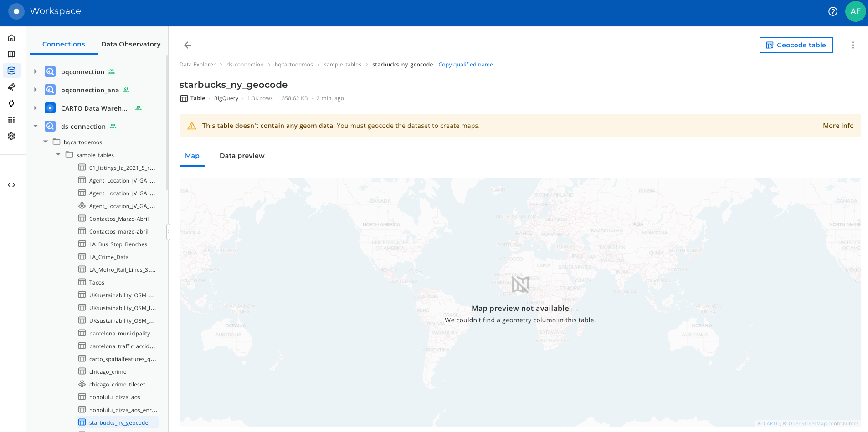868x432 pixels.
Task: Select the Map tab
Action: tap(192, 156)
